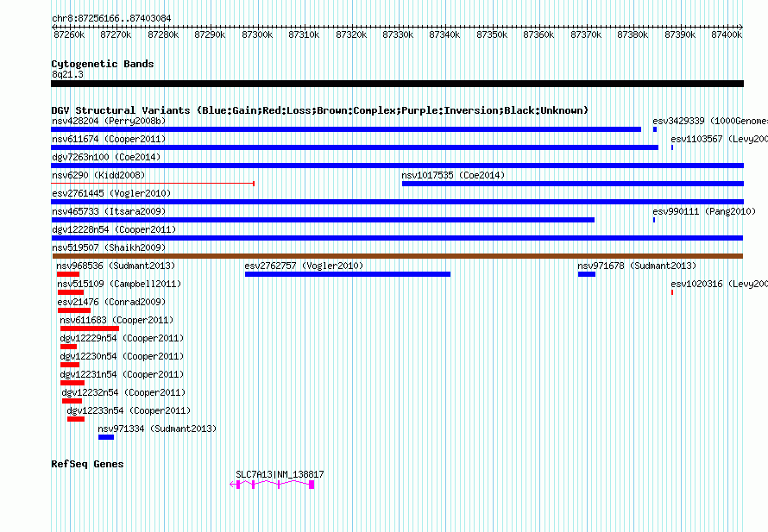Open the nsv611674 (Cooper2011) variant label
The width and height of the screenshot is (768, 532).
[109, 139]
